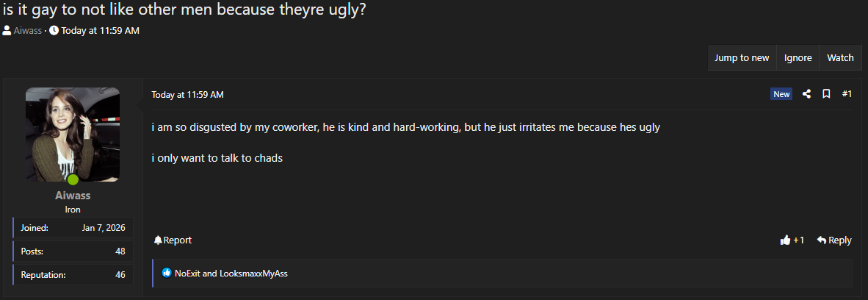Bookmark this post with the bookmark icon
Image resolution: width=868 pixels, height=300 pixels.
[x=826, y=94]
